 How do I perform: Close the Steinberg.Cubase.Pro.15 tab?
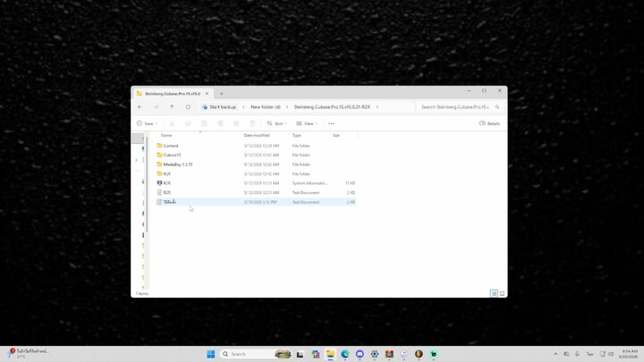coord(207,94)
